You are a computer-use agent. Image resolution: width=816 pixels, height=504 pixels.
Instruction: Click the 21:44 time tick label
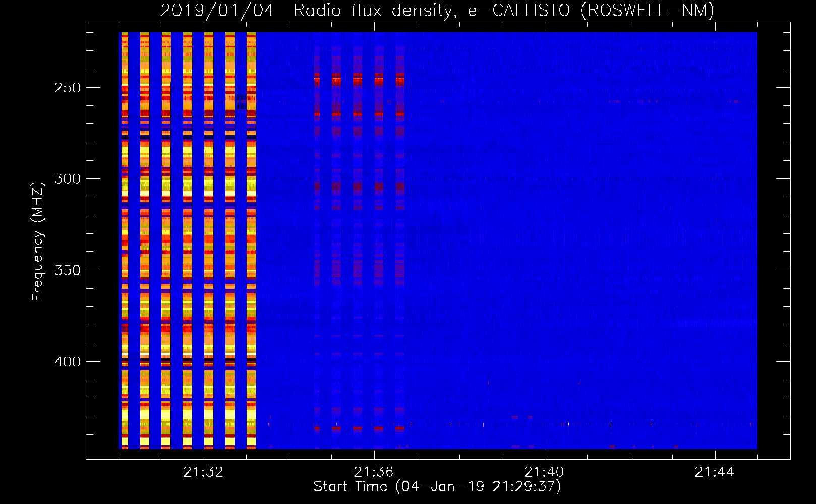coord(715,472)
